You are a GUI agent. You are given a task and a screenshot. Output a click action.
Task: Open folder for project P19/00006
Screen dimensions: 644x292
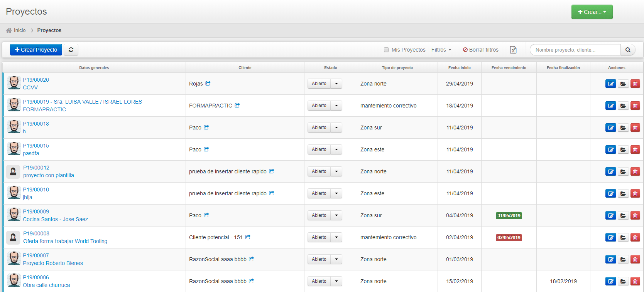[623, 281]
